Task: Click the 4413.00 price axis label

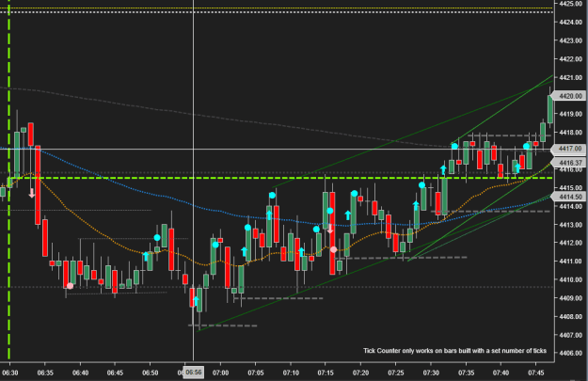Action: [x=571, y=225]
